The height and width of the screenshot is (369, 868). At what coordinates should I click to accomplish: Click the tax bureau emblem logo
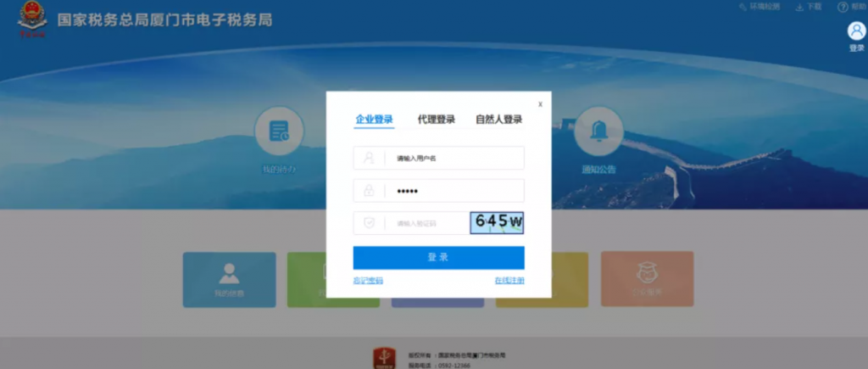32,20
